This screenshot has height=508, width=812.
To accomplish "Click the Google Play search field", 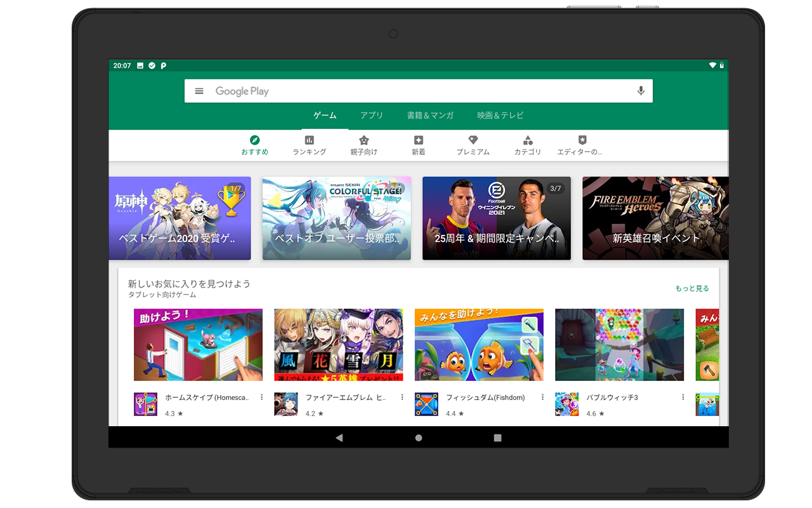I will [x=419, y=91].
